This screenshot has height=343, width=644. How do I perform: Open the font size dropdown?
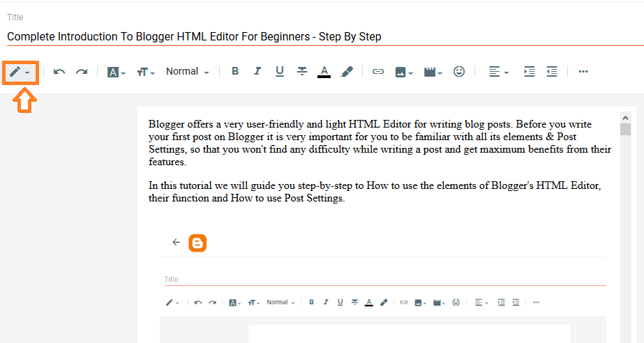(x=146, y=73)
